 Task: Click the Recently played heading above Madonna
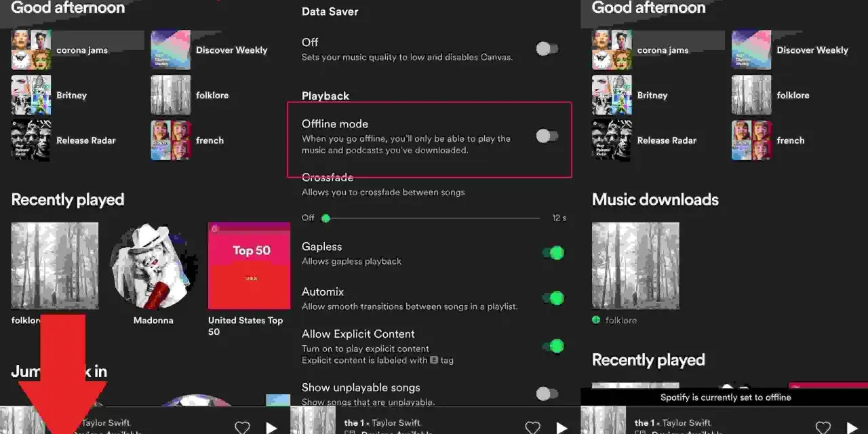pos(68,199)
